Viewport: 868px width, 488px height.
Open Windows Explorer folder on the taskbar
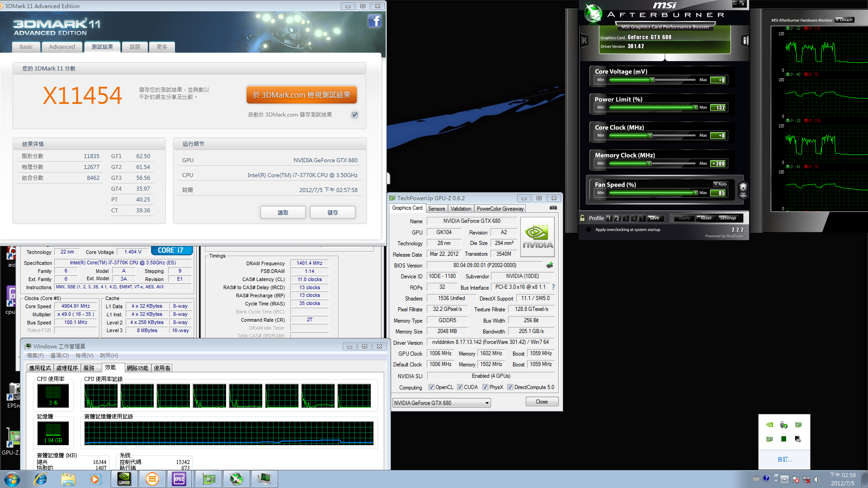coord(68,479)
